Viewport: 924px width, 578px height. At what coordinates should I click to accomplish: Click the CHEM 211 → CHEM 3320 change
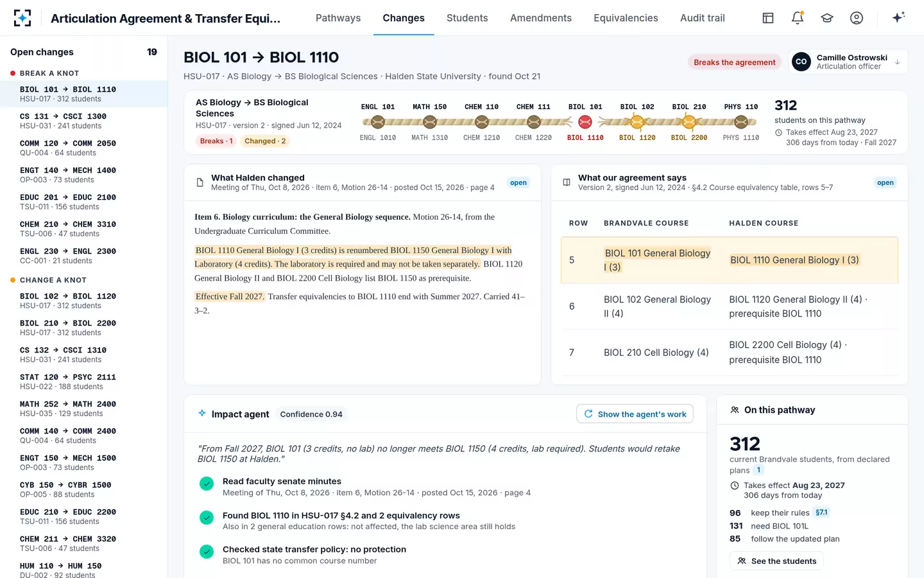[x=83, y=543]
